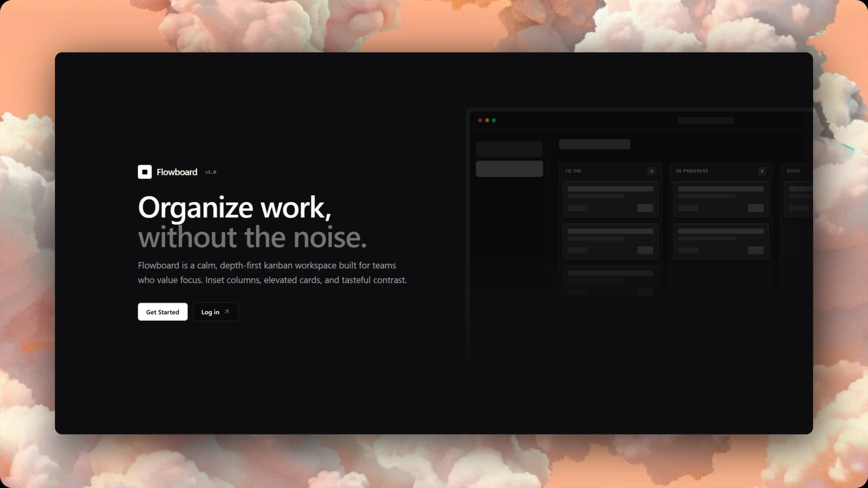Click the green dot in the preview window
The height and width of the screenshot is (488, 868).
(x=494, y=120)
